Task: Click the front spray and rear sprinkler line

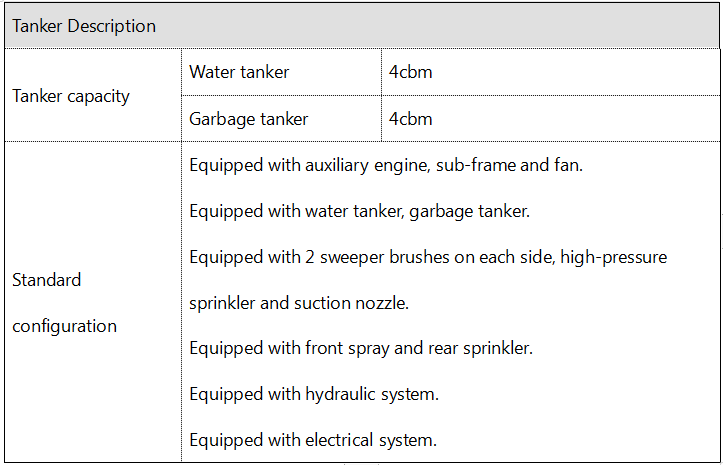Action: click(x=361, y=348)
